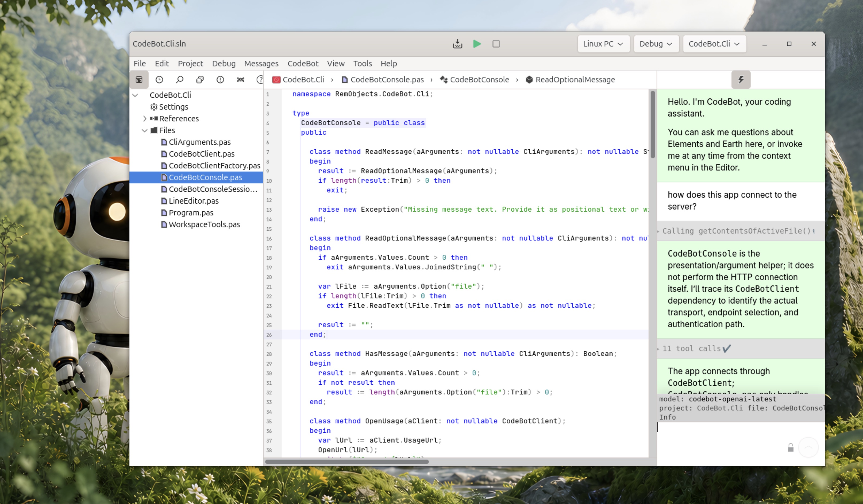The height and width of the screenshot is (504, 863).
Task: Switch to the recent files clock icon
Action: point(159,80)
